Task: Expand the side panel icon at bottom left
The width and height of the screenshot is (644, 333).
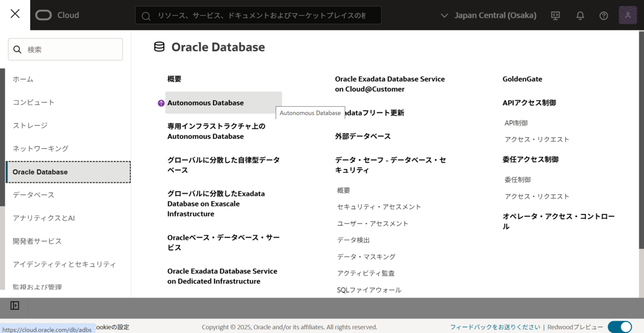Action: pyautogui.click(x=15, y=305)
